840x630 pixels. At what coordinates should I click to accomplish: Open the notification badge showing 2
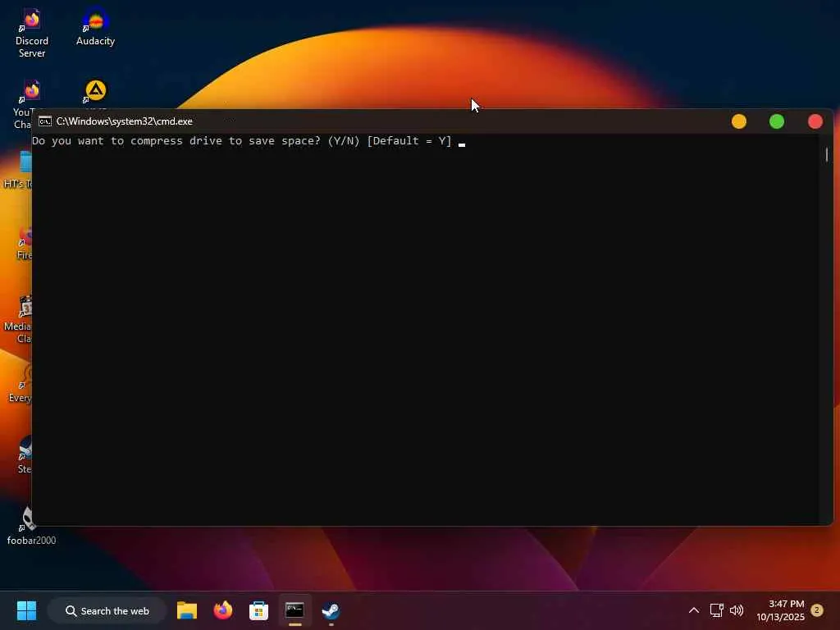pyautogui.click(x=817, y=610)
